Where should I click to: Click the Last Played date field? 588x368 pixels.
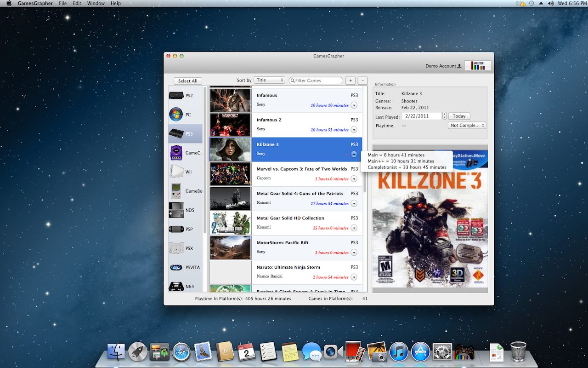[x=422, y=116]
